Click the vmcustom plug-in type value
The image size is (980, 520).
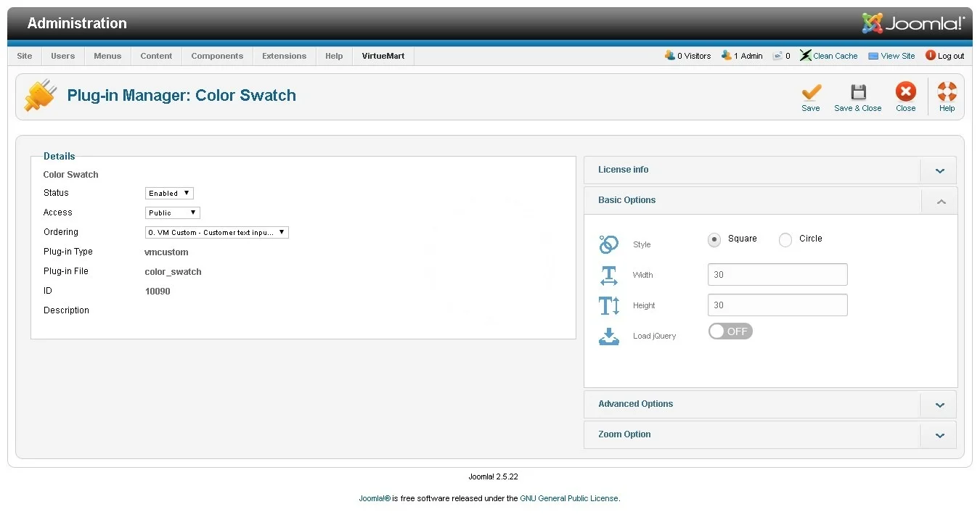pos(167,252)
